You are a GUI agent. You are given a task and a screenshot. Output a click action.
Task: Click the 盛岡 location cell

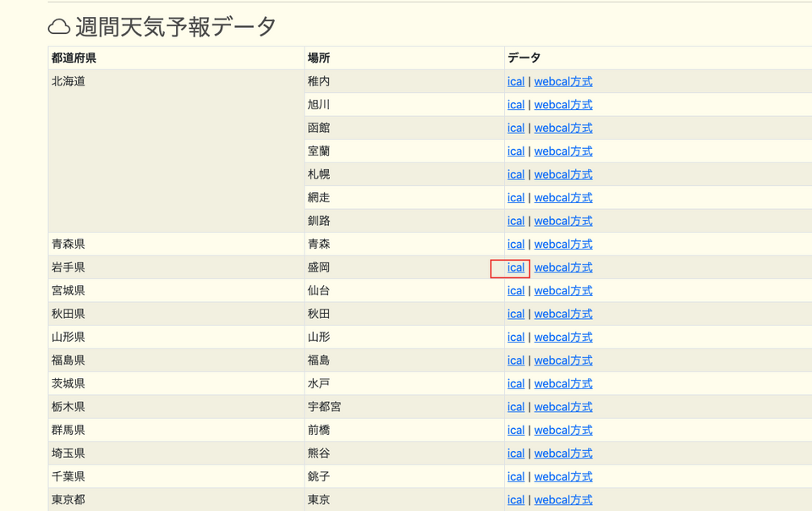(x=404, y=267)
